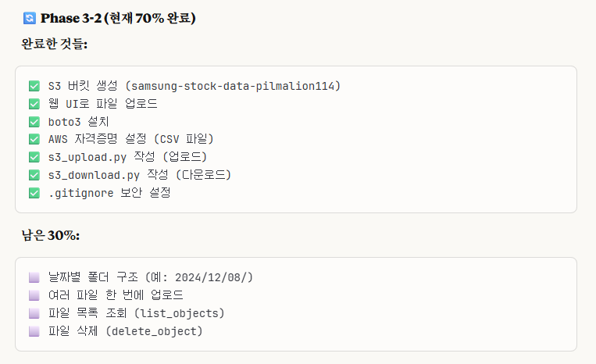This screenshot has width=596, height=364.
Task: Click the blue refresh icon beside Phase 3-2
Action: click(30, 18)
